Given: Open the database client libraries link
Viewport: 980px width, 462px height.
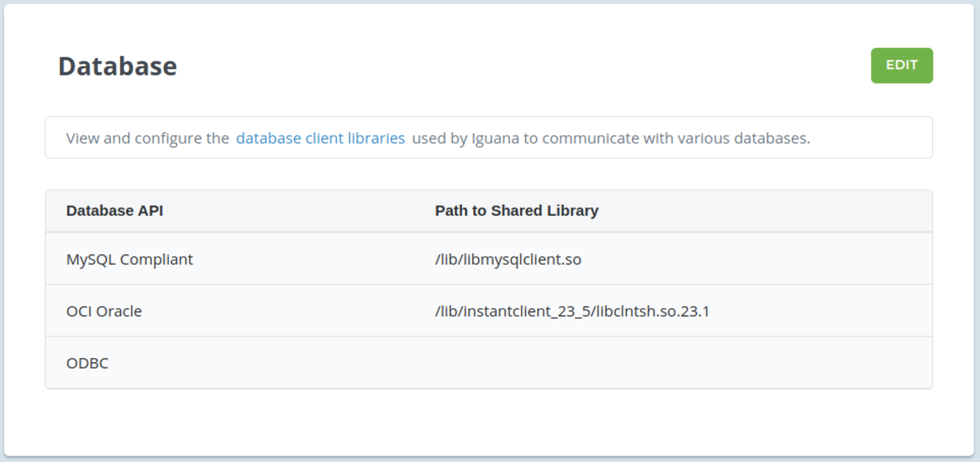Looking at the screenshot, I should [x=321, y=138].
